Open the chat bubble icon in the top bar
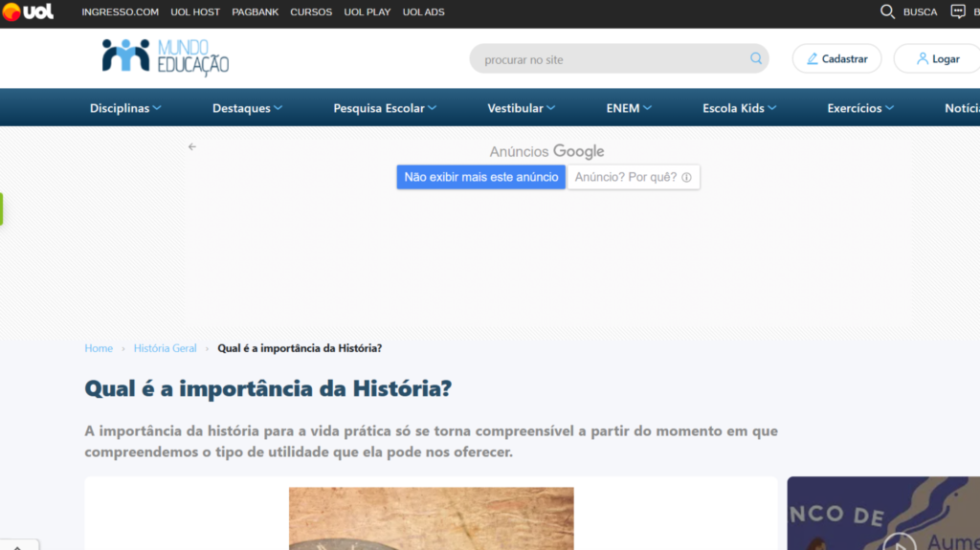Image resolution: width=980 pixels, height=550 pixels. tap(957, 11)
